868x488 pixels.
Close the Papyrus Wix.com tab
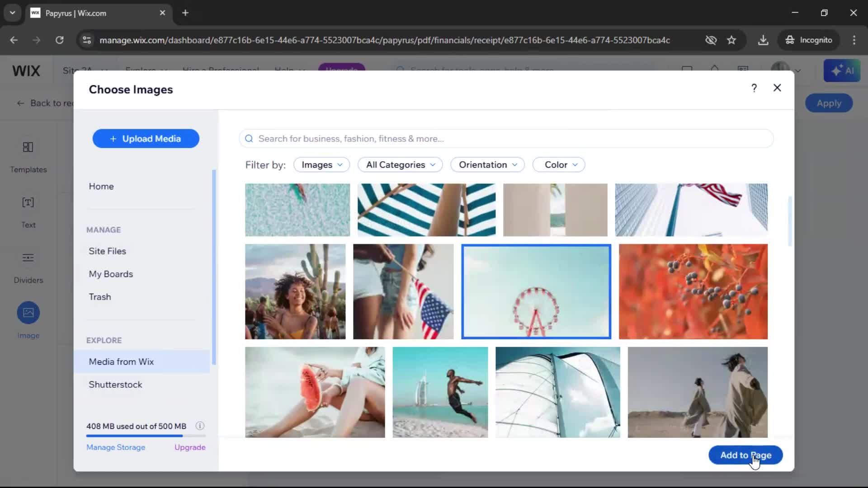163,13
